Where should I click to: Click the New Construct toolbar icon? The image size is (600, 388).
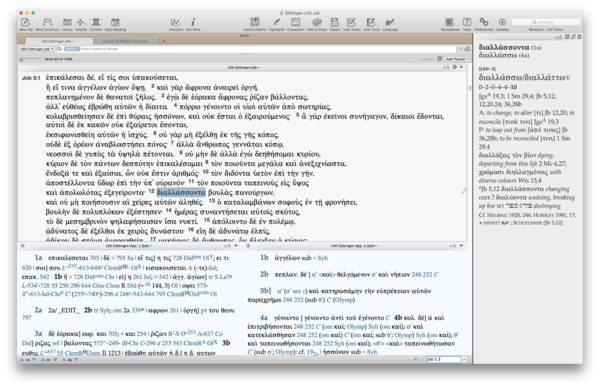tap(47, 23)
